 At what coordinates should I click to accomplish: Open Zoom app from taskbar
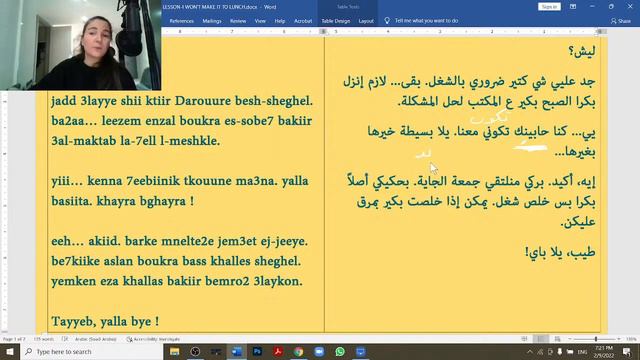tap(319, 351)
